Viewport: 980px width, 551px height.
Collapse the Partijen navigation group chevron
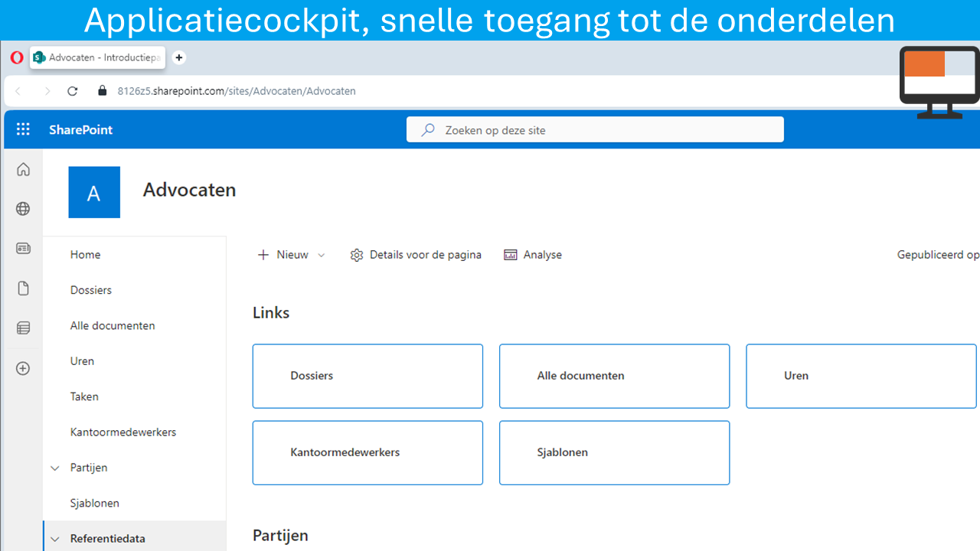(x=54, y=468)
